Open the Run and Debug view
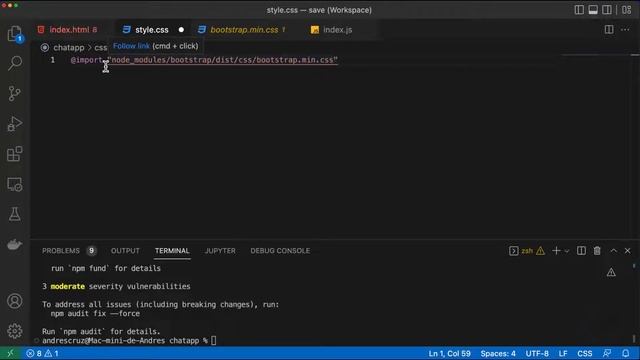The height and width of the screenshot is (360, 640). point(15,124)
